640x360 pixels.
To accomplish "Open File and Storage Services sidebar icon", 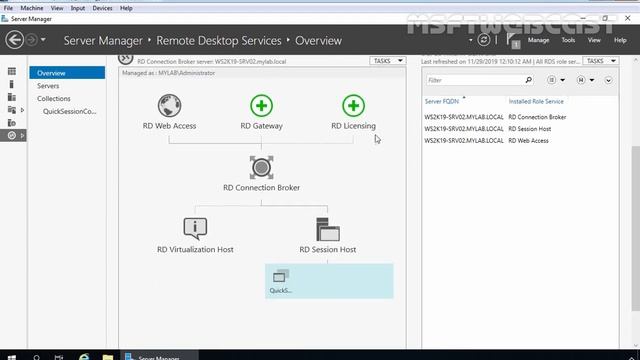I will point(12,110).
